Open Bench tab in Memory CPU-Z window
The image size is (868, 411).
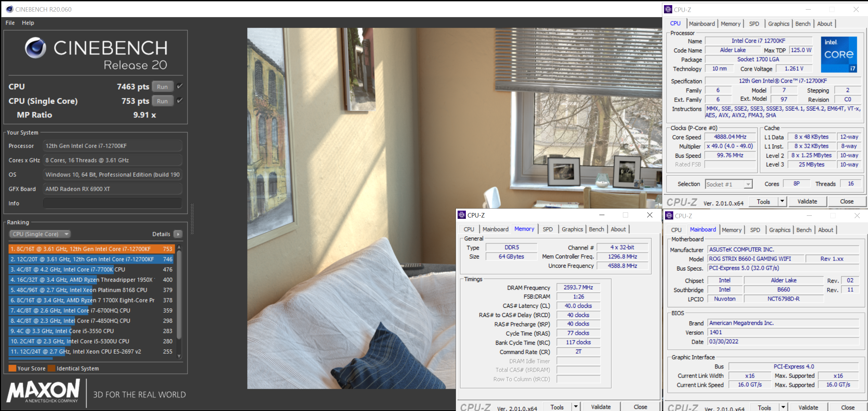tap(596, 229)
